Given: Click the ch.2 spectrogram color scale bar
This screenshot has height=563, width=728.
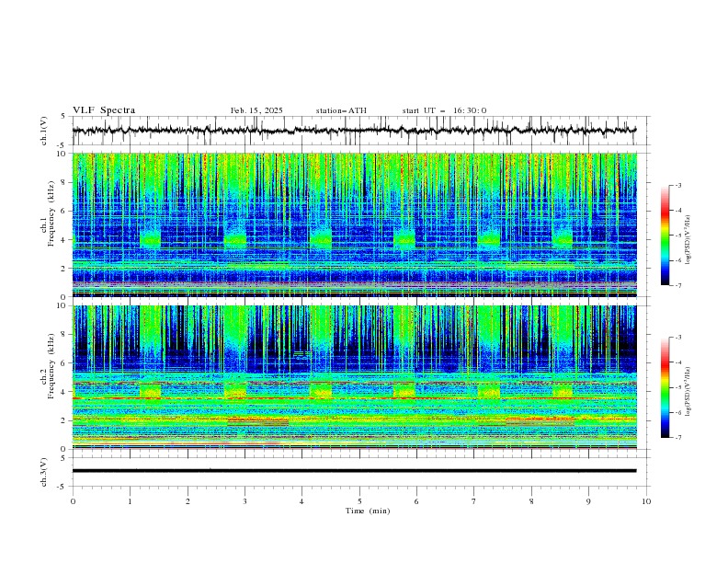Looking at the screenshot, I should point(665,387).
